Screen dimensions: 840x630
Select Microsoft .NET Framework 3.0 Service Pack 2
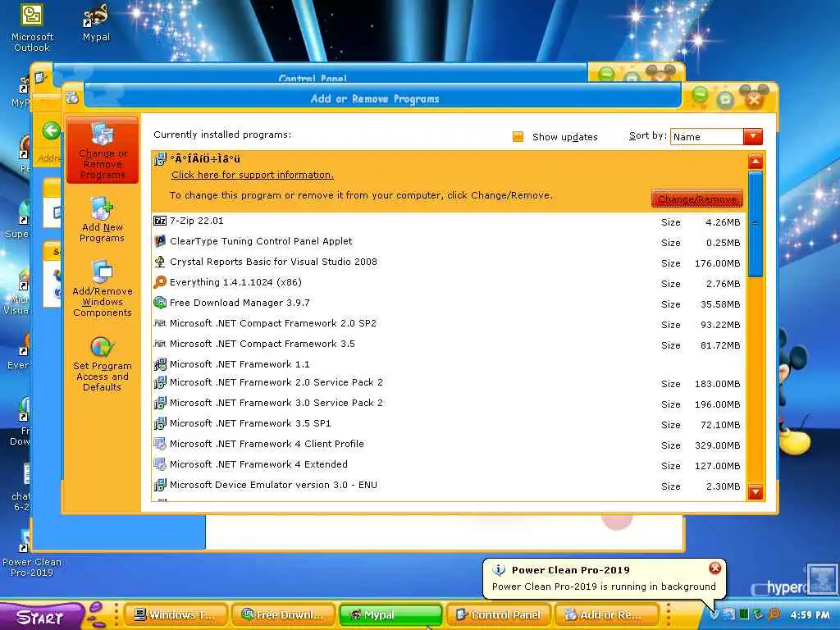pyautogui.click(x=449, y=404)
